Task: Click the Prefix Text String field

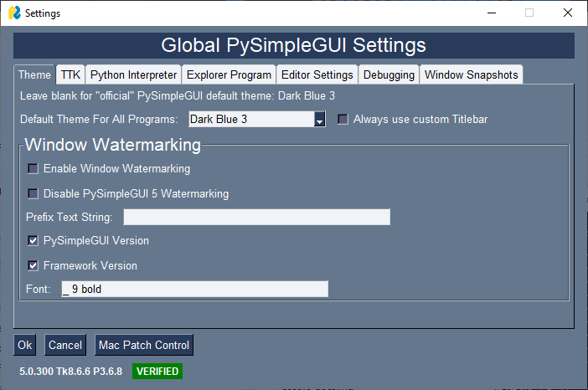Action: tap(256, 218)
